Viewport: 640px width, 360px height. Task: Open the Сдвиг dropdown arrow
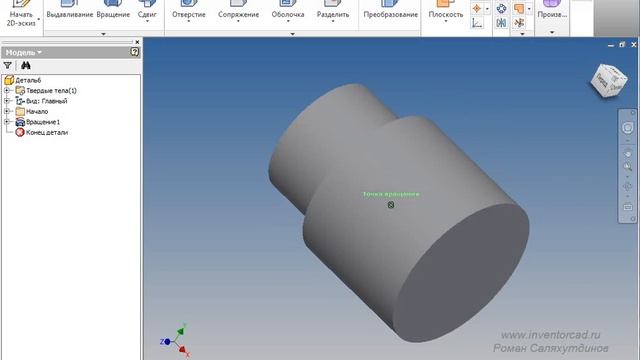(147, 21)
